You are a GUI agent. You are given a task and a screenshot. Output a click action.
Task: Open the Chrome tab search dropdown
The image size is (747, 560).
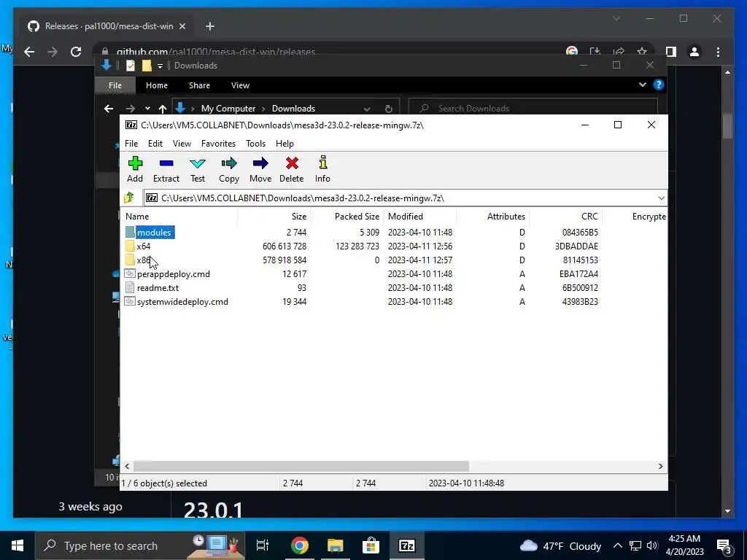point(616,18)
